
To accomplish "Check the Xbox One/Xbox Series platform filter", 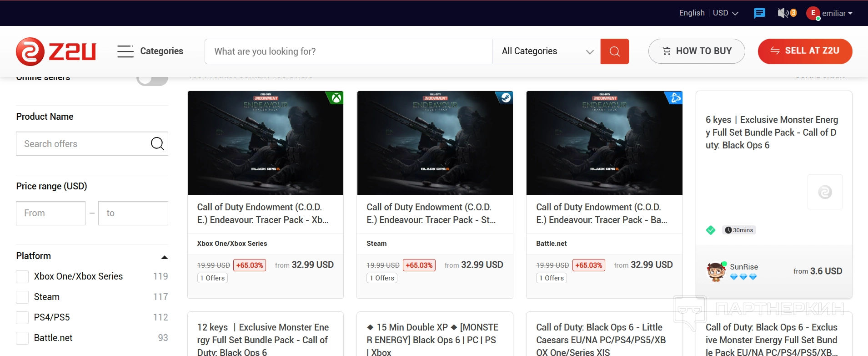I will click(22, 276).
